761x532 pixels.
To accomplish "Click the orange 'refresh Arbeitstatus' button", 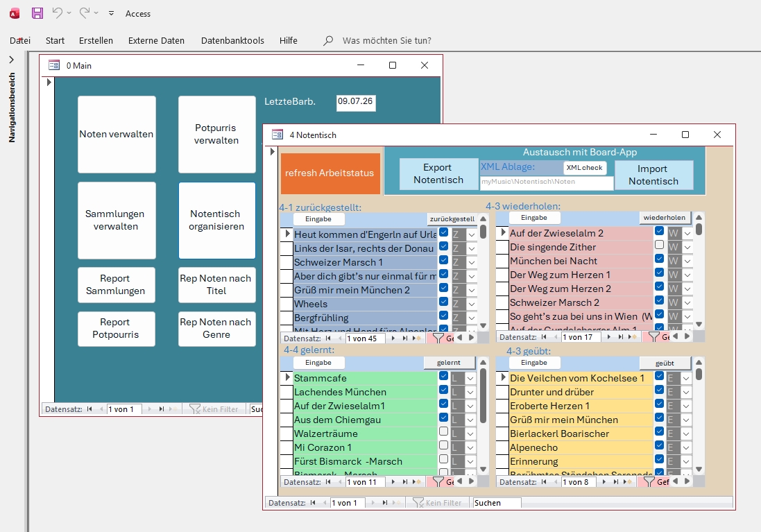I will tap(330, 173).
